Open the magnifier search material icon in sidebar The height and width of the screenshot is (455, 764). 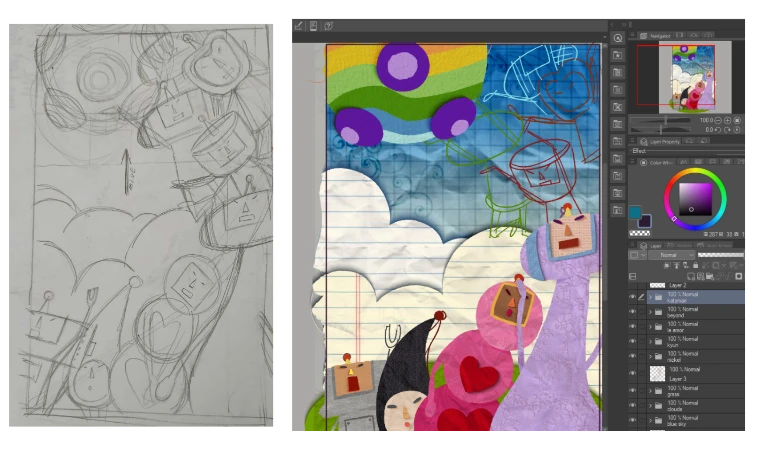pos(618,38)
